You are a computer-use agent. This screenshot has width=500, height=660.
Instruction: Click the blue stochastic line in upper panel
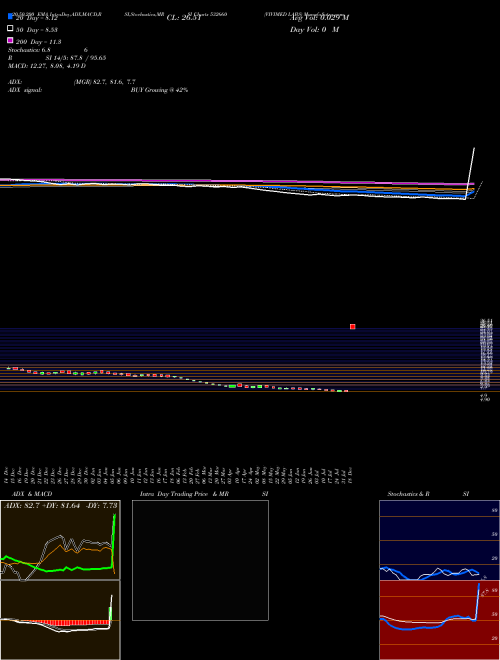[x=429, y=573]
